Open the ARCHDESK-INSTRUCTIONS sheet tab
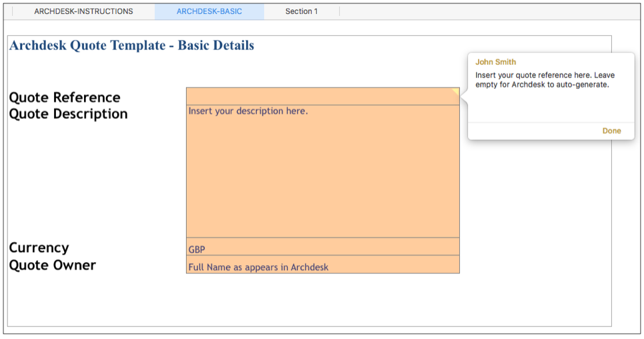Screen dimensions: 644x339 pos(83,11)
